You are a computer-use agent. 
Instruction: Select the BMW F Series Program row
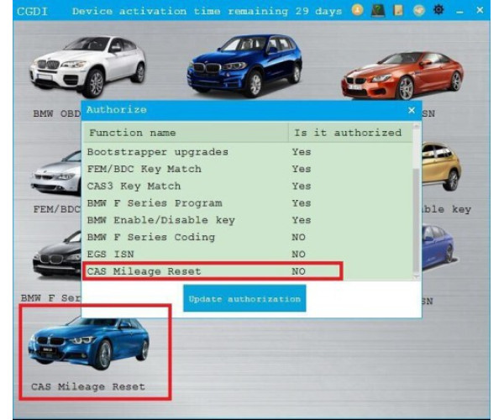248,203
